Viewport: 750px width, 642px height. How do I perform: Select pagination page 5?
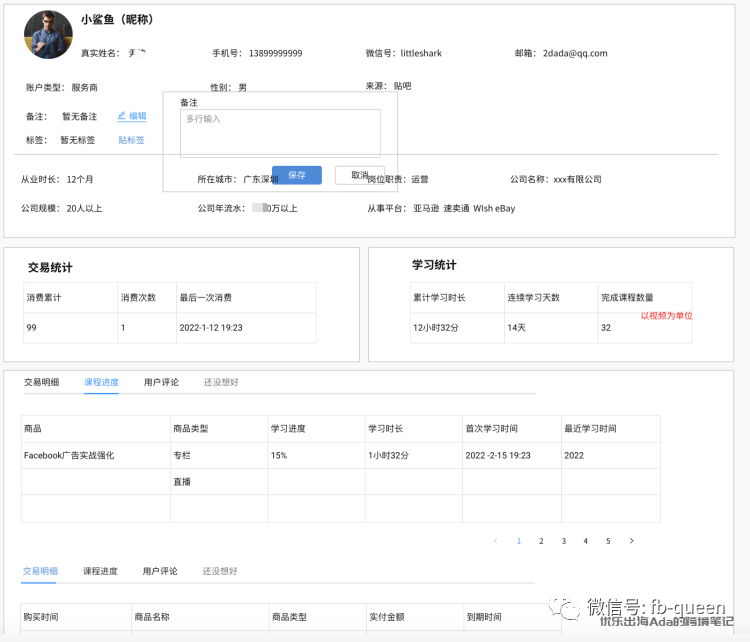tap(608, 541)
